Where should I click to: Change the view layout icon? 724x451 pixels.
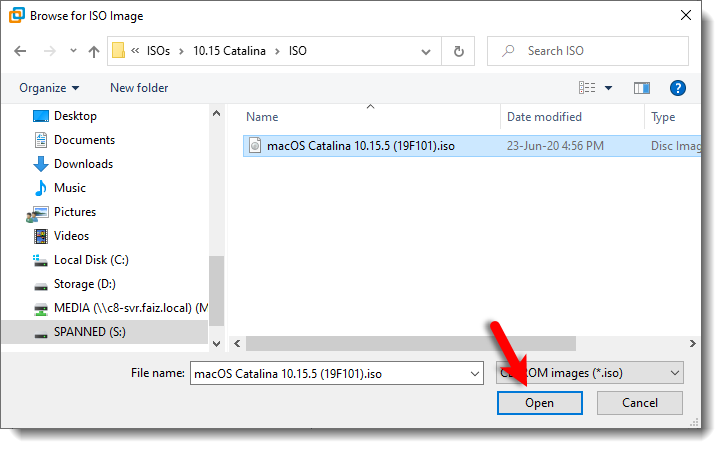(587, 88)
